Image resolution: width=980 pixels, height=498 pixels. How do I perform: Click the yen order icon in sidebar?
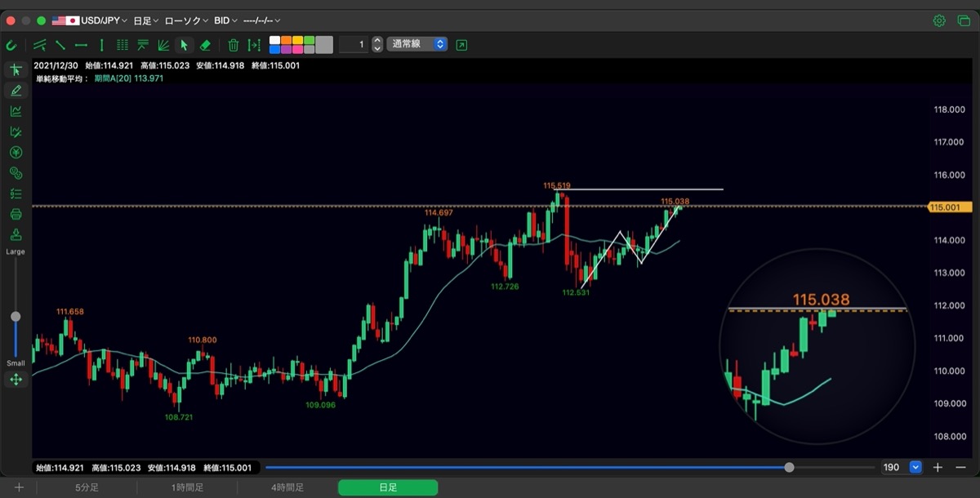[16, 153]
